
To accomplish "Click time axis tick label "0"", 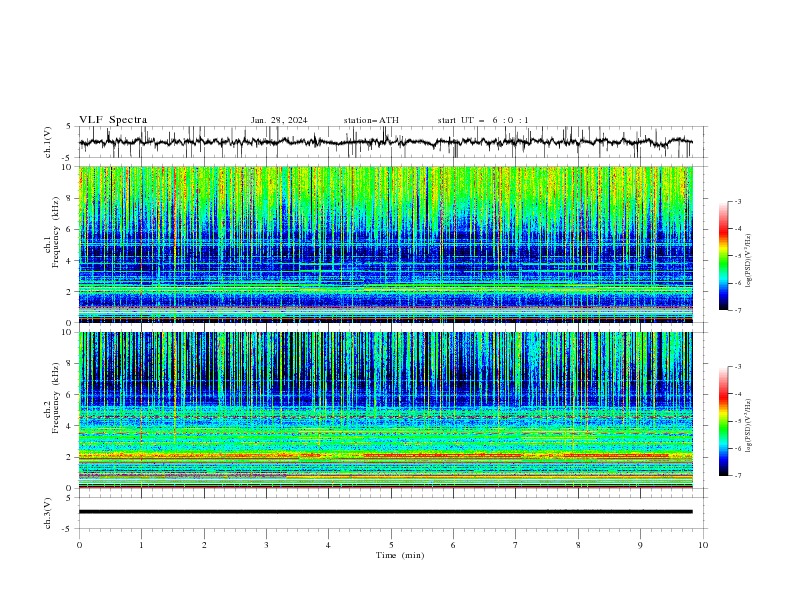I will pos(79,545).
